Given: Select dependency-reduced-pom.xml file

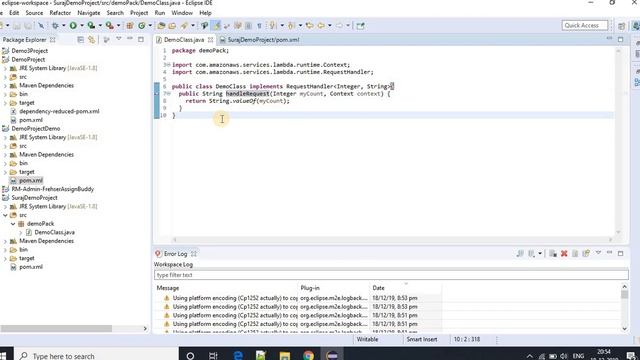Looking at the screenshot, I should click(x=59, y=111).
